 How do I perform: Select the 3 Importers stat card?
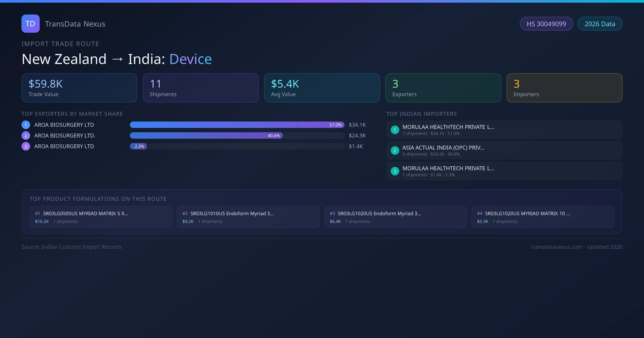coord(564,88)
